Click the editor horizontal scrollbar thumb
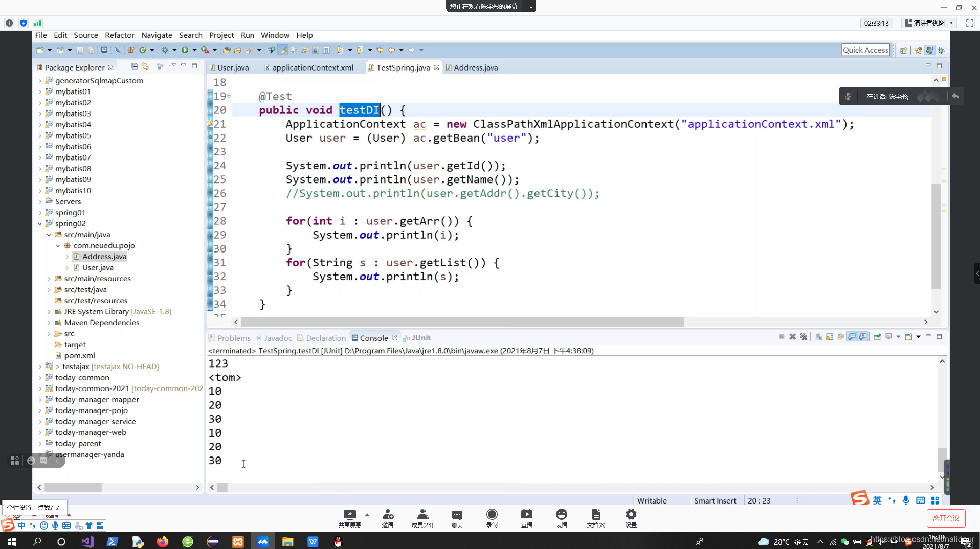The image size is (980, 549). (462, 322)
